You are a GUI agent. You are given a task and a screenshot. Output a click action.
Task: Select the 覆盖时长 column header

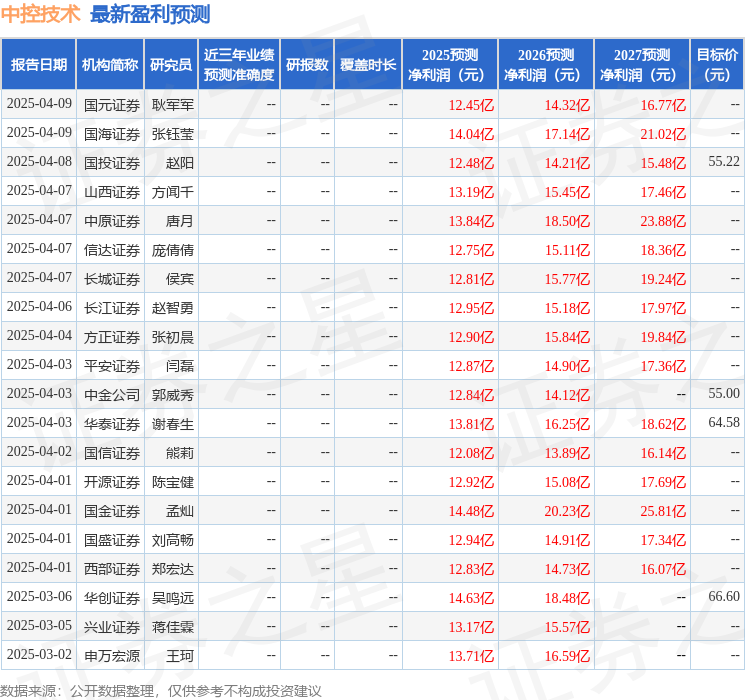tap(367, 65)
